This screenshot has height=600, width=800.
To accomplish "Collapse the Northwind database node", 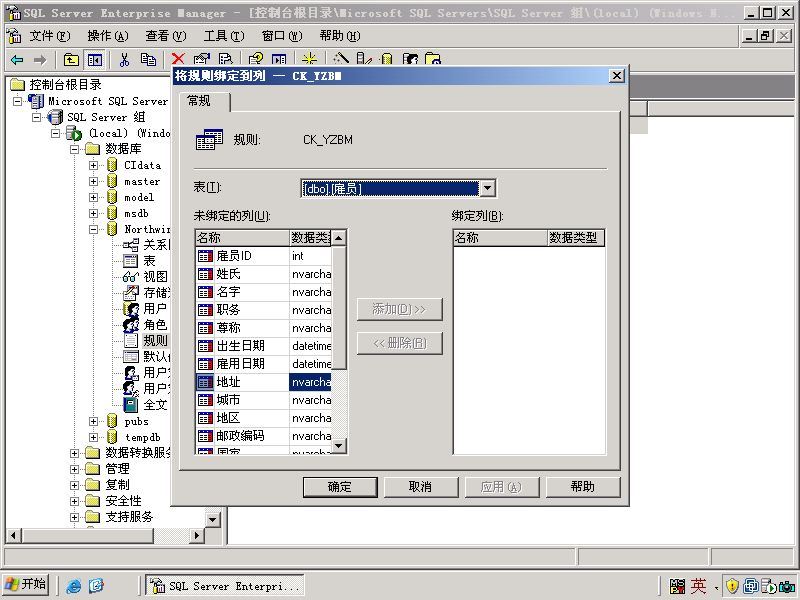I will 93,229.
